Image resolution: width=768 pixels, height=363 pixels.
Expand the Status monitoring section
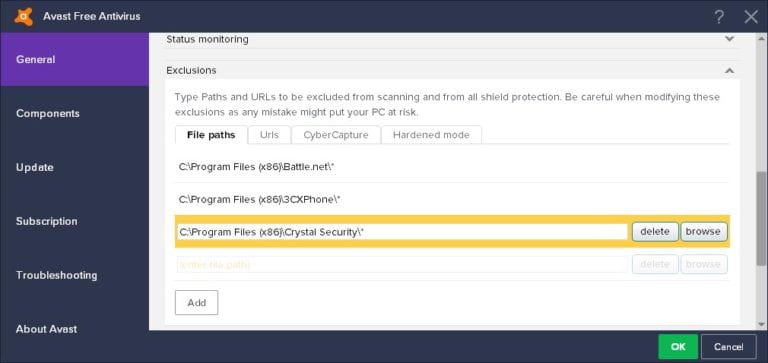(729, 39)
